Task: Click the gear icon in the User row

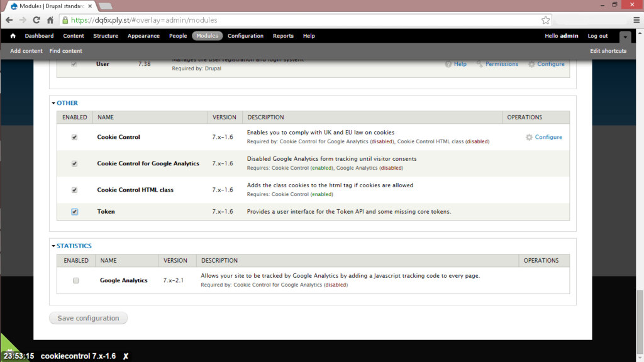Action: point(531,64)
